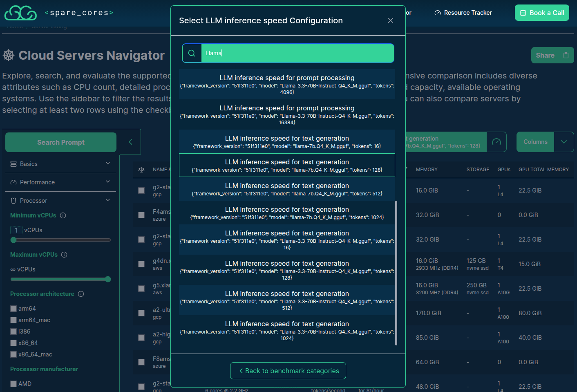
Task: Choose Llama-3.3-70B prompt processing tokens 4096
Action: pos(287,85)
